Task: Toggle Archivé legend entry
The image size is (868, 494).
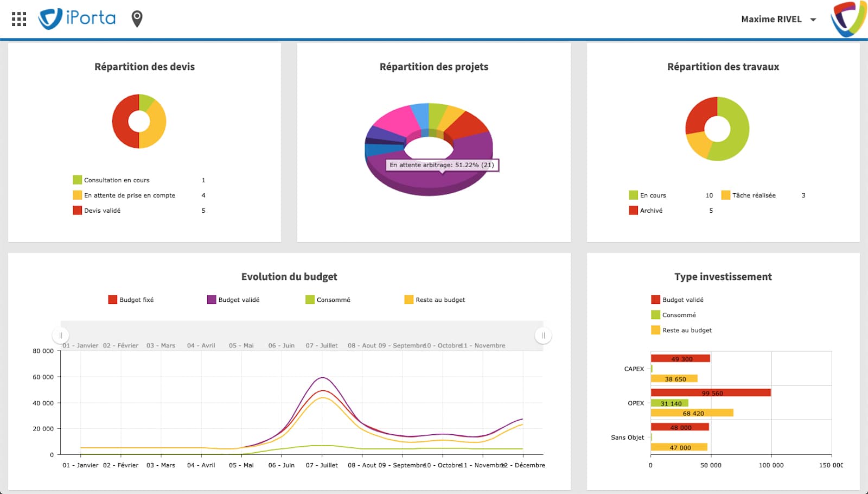Action: [646, 210]
